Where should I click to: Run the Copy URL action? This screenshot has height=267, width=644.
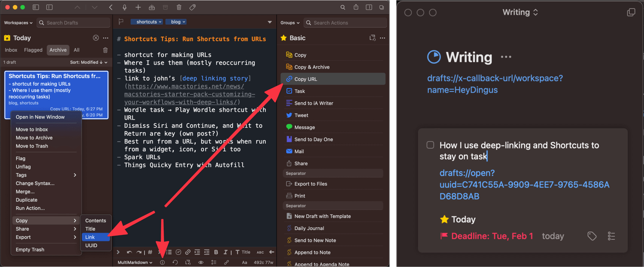coord(306,79)
